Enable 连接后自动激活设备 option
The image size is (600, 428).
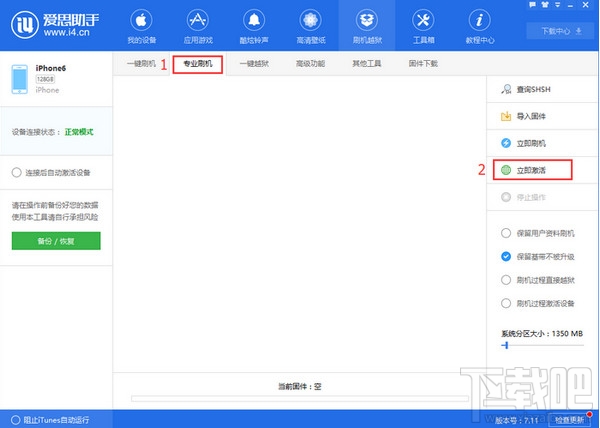(16, 173)
